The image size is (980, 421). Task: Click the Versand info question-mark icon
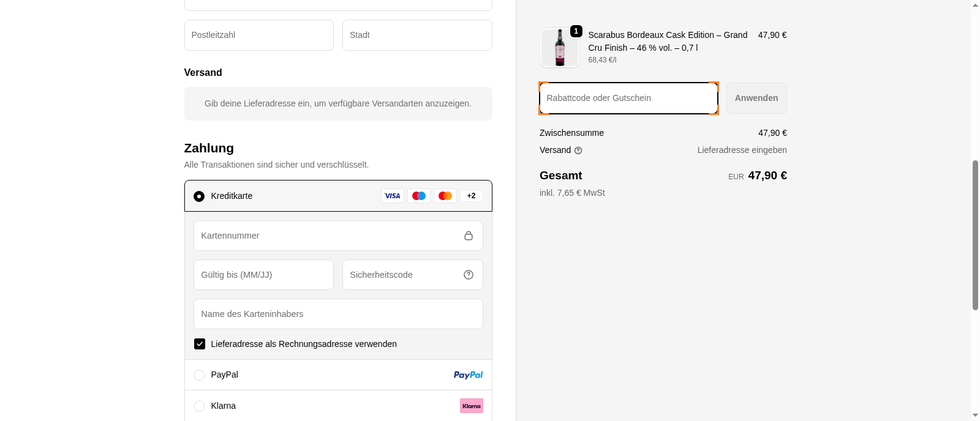[x=578, y=151]
